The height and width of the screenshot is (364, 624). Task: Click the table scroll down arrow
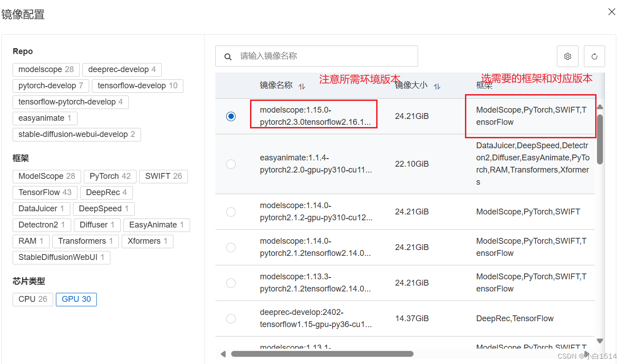tap(600, 341)
